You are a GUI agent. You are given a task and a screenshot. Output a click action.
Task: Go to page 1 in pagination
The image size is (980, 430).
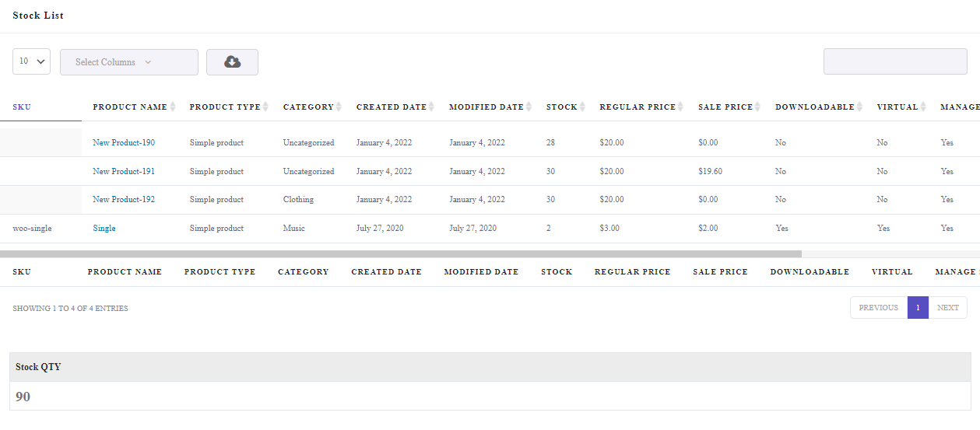coord(918,307)
